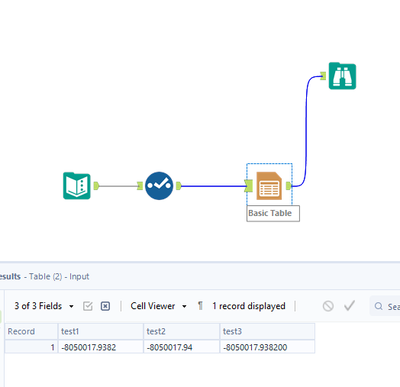Toggle the show whitespace pilcrow icon

[x=200, y=306]
